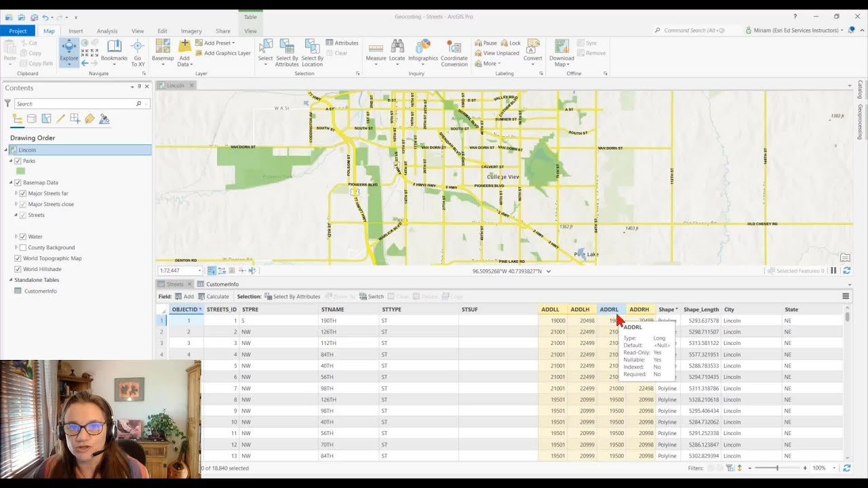
Task: Enable the County Background layer
Action: click(x=23, y=247)
